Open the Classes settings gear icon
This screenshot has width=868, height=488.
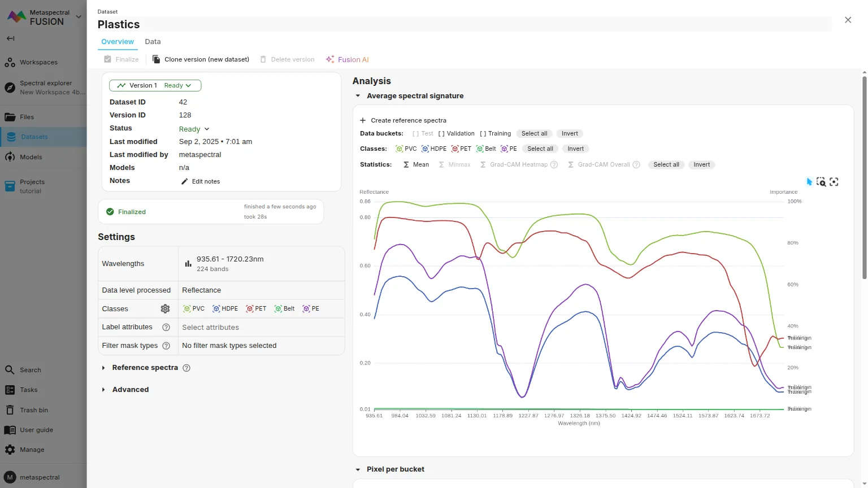(x=165, y=309)
